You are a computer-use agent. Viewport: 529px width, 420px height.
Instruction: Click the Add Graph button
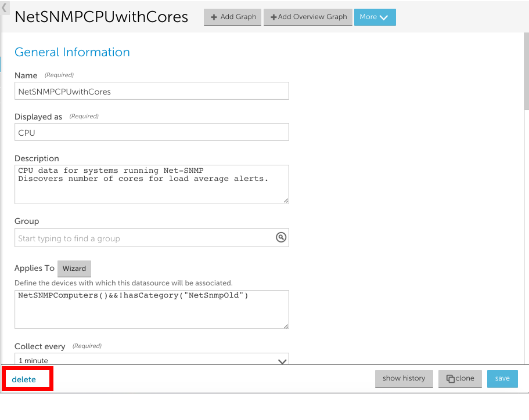(232, 17)
